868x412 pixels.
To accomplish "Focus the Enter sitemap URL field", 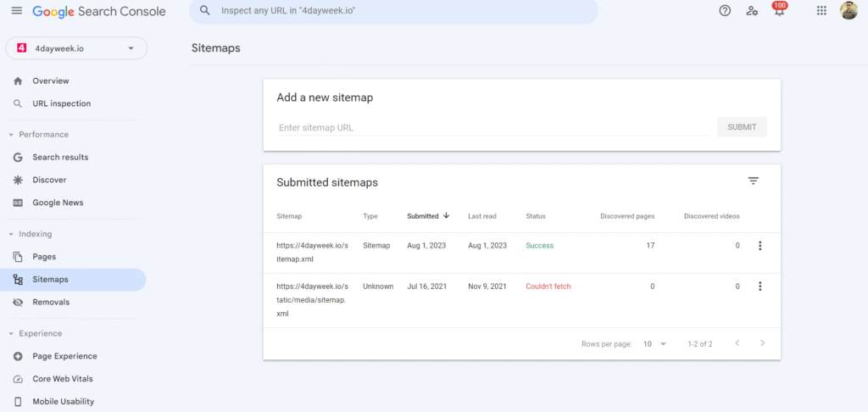I will point(492,127).
